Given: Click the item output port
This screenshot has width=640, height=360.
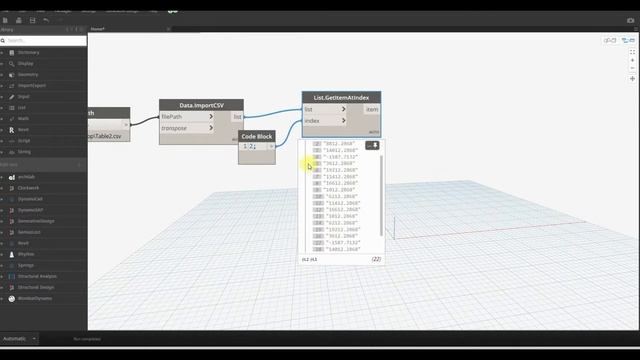Looking at the screenshot, I should pos(372,109).
